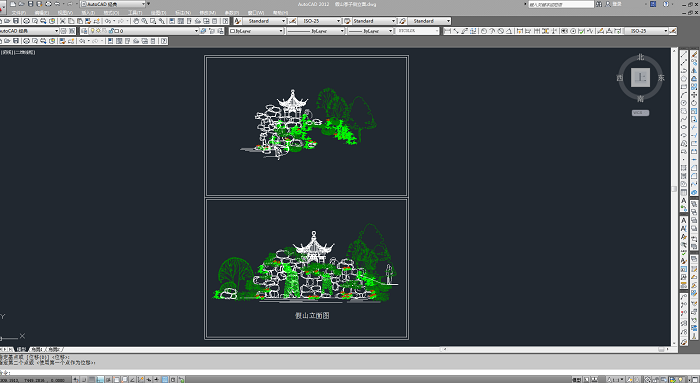Select the Move tool in Modify toolbar
This screenshot has width=700, height=383.
pos(694,95)
